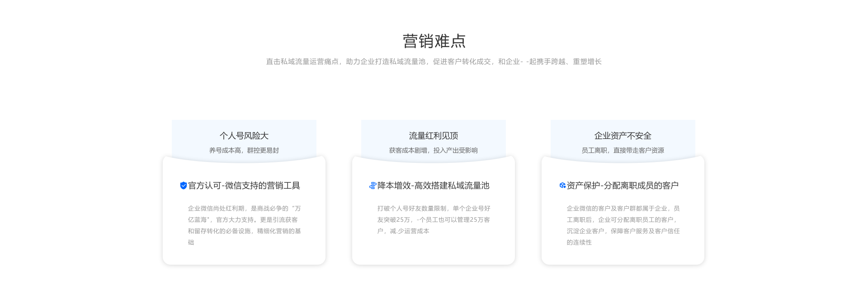Click the 员工离职，直接带走客户资源 caption

[623, 150]
